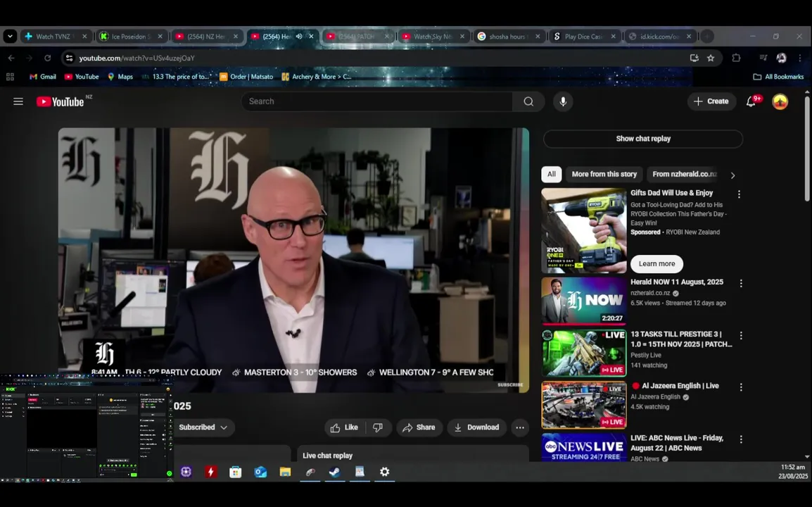Open the YouTube account avatar menu
The height and width of the screenshot is (507, 812).
click(780, 101)
